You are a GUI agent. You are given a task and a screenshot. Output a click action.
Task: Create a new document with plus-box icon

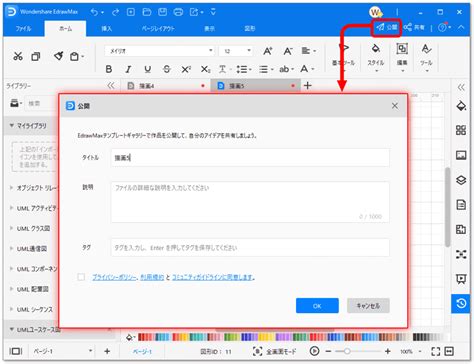131,12
